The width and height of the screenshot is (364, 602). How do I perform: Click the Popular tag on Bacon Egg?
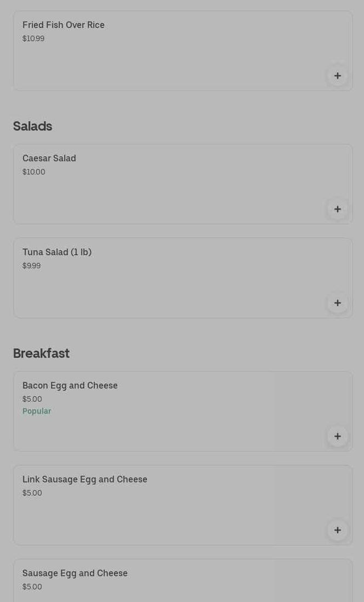37,411
